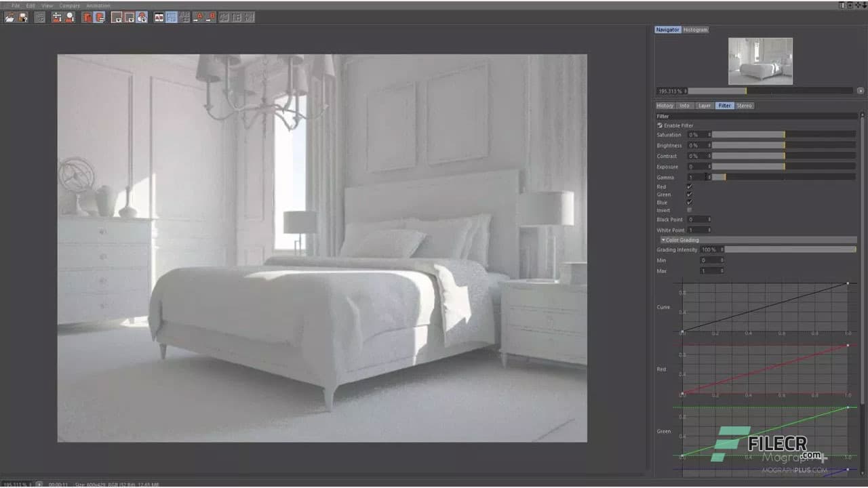Enable the Invert checkbox in Filter panel
The image size is (868, 488).
click(x=689, y=210)
